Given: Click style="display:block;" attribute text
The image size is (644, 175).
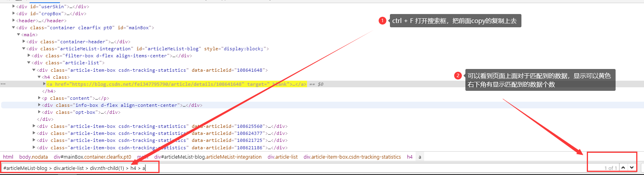Looking at the screenshot, I should click(x=235, y=49).
